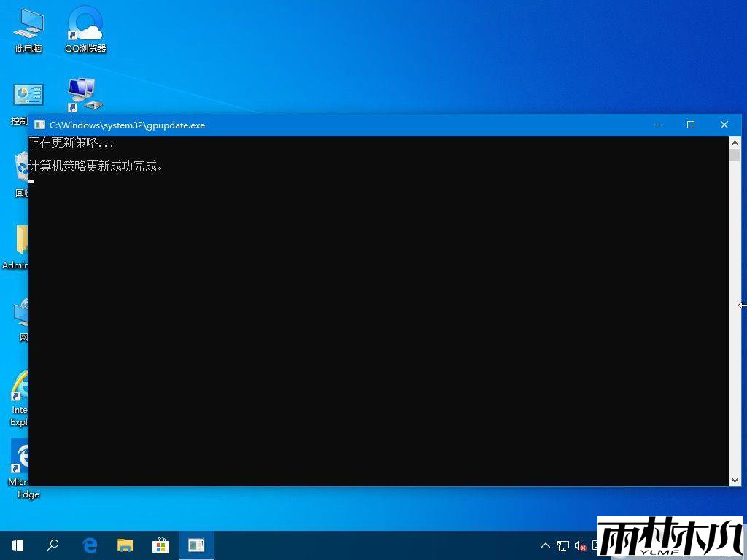Click the network status tray icon
Image resolution: width=747 pixels, height=560 pixels.
(x=563, y=545)
